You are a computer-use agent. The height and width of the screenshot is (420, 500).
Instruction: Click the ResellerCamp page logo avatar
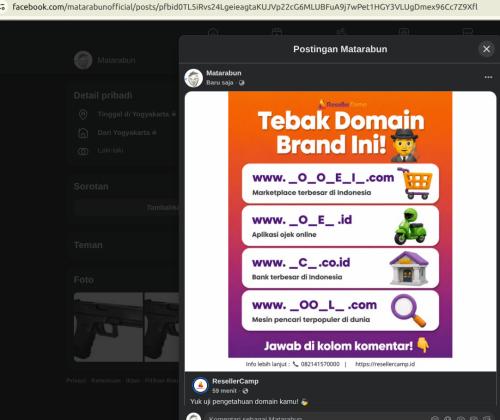(x=201, y=386)
